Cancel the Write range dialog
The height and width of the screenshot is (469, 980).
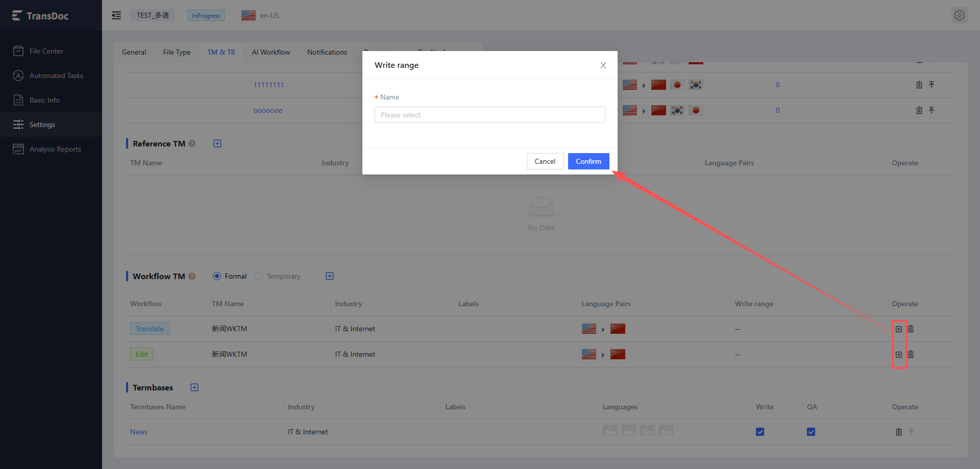point(545,161)
